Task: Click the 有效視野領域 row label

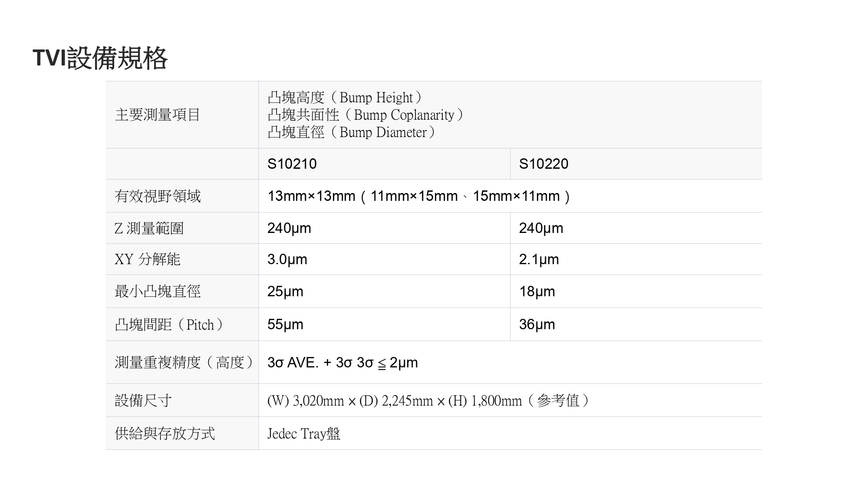Action: pos(158,196)
